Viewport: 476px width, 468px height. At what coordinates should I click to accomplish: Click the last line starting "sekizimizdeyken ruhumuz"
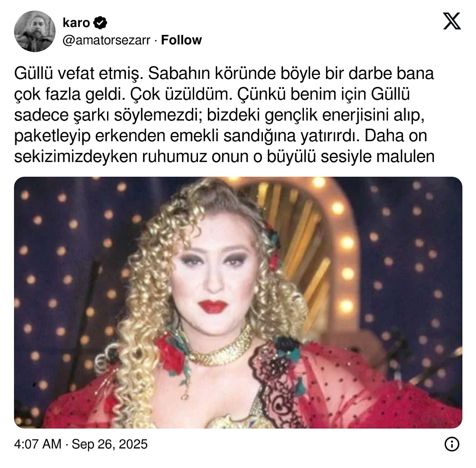click(x=225, y=156)
